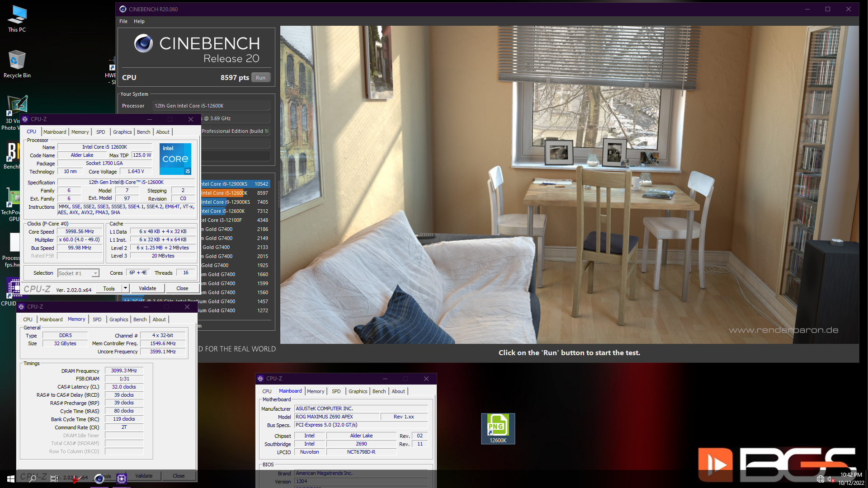This screenshot has width=868, height=488.
Task: Open the This PC desktop icon
Action: pos(17,19)
